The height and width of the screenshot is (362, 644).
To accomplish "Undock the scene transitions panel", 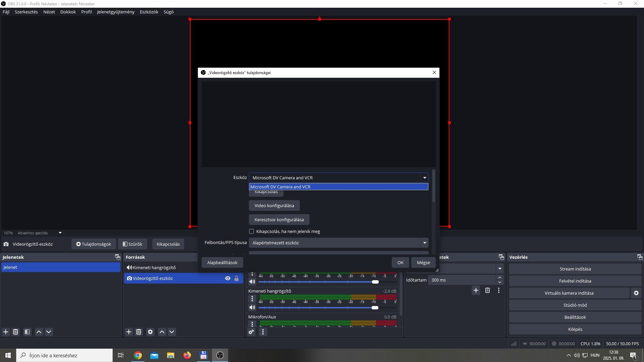I will click(501, 257).
